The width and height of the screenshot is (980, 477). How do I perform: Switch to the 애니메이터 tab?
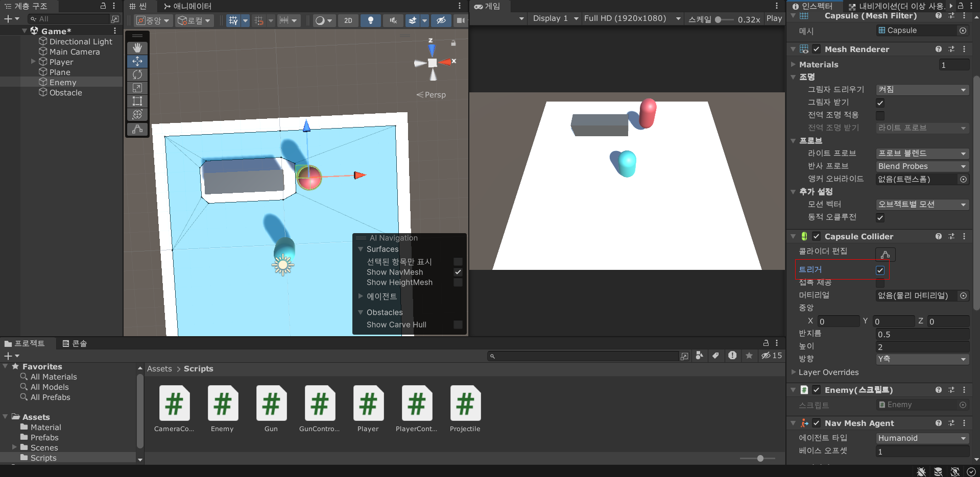[x=187, y=6]
